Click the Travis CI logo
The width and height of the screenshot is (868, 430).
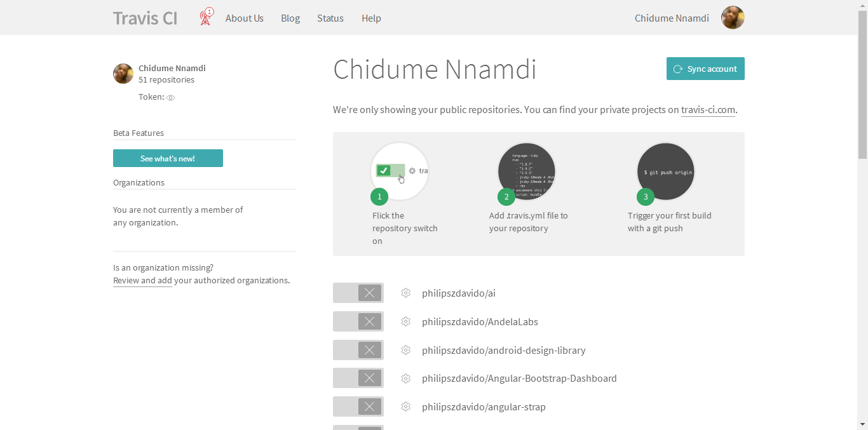[x=145, y=18]
